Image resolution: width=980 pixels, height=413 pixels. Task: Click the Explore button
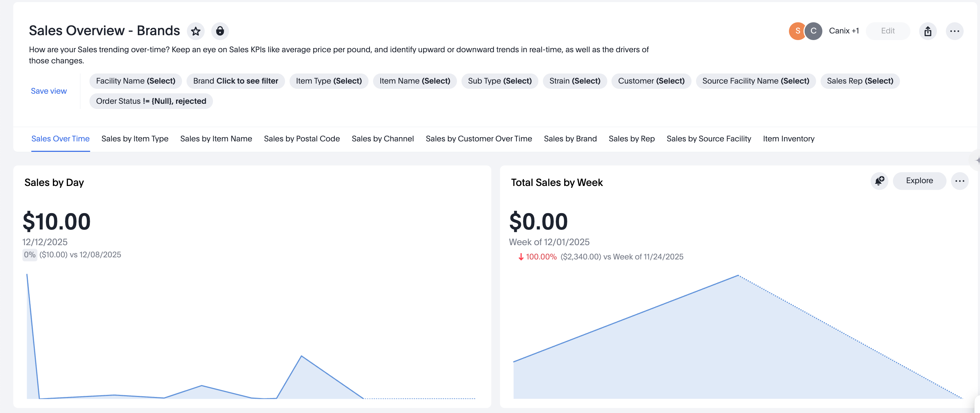(x=919, y=181)
